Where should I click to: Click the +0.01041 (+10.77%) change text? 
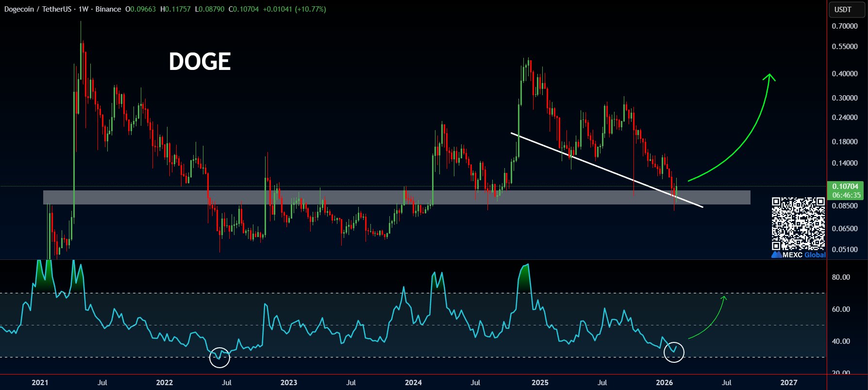point(295,9)
